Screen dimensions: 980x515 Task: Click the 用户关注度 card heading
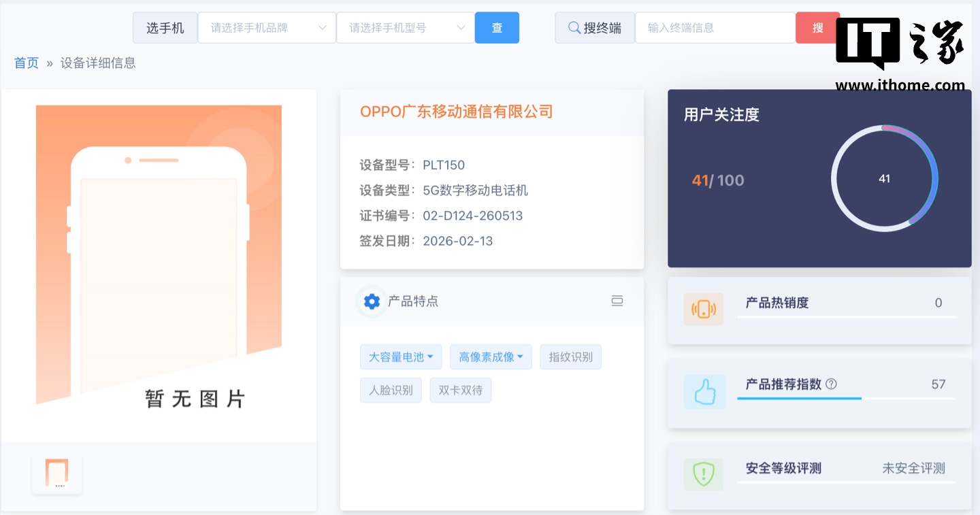coord(721,115)
